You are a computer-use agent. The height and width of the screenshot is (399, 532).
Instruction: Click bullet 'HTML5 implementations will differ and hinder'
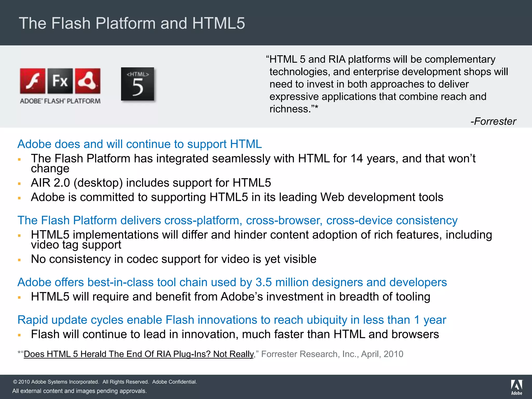(262, 240)
